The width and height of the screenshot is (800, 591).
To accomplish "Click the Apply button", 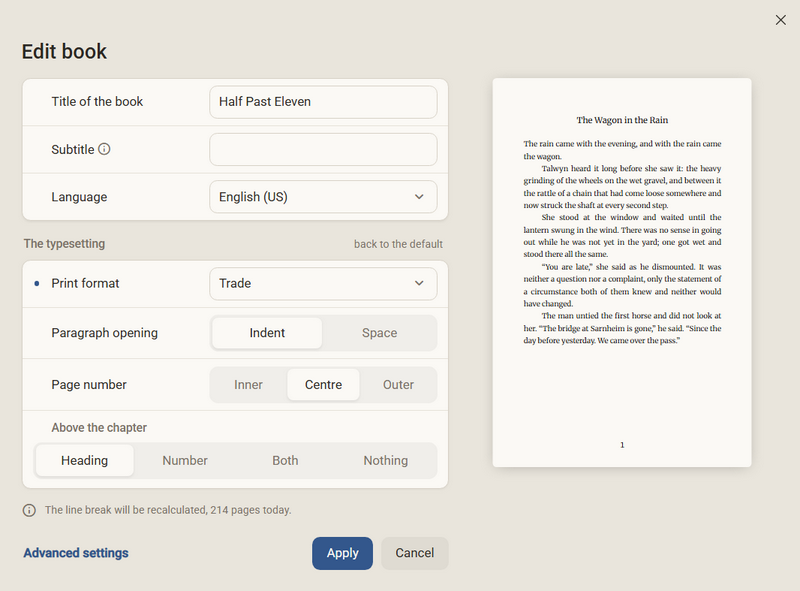I will point(342,553).
